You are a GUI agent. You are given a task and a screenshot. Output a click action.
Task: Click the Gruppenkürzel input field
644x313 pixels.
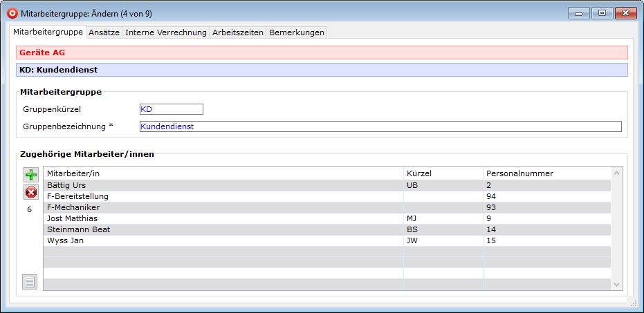click(x=171, y=109)
